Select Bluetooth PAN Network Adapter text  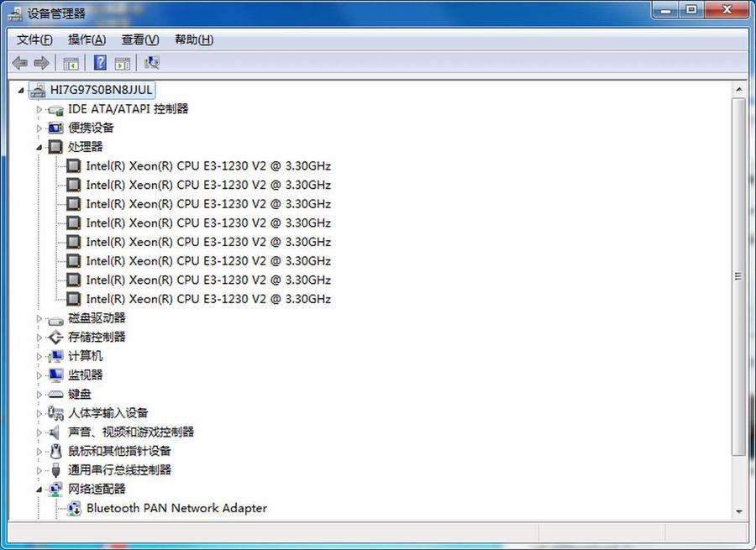pyautogui.click(x=176, y=508)
